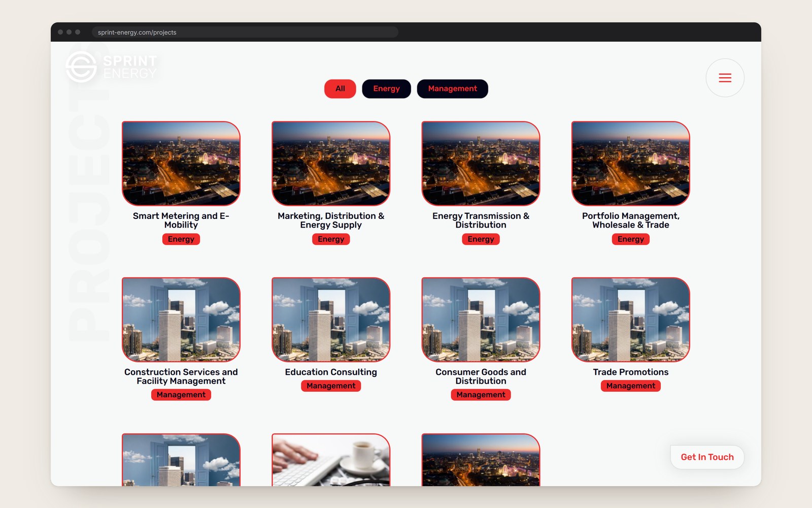Open the keyboard and coffee cup thumbnail
The height and width of the screenshot is (508, 812).
[x=331, y=460]
